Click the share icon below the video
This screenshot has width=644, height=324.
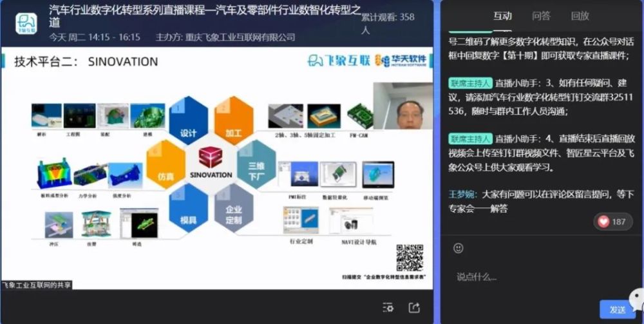[x=414, y=307]
